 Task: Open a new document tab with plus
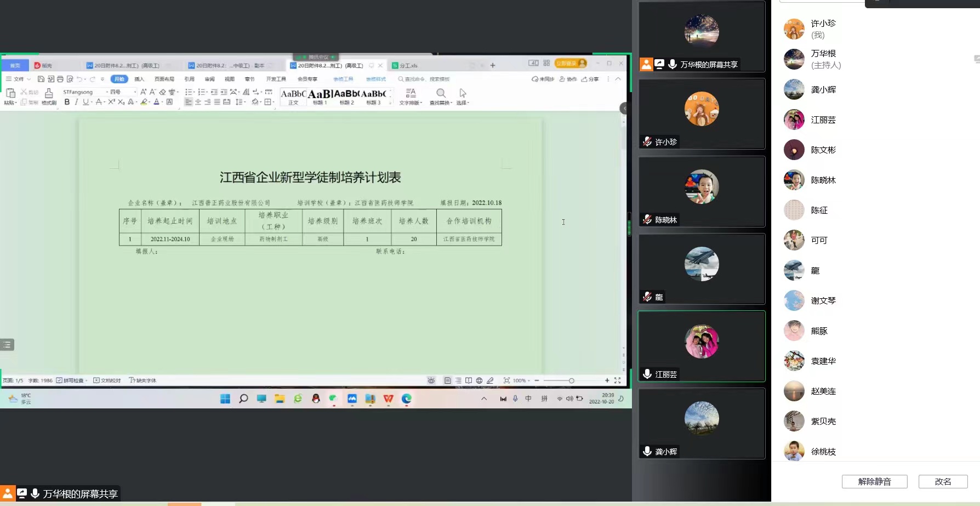pos(493,65)
